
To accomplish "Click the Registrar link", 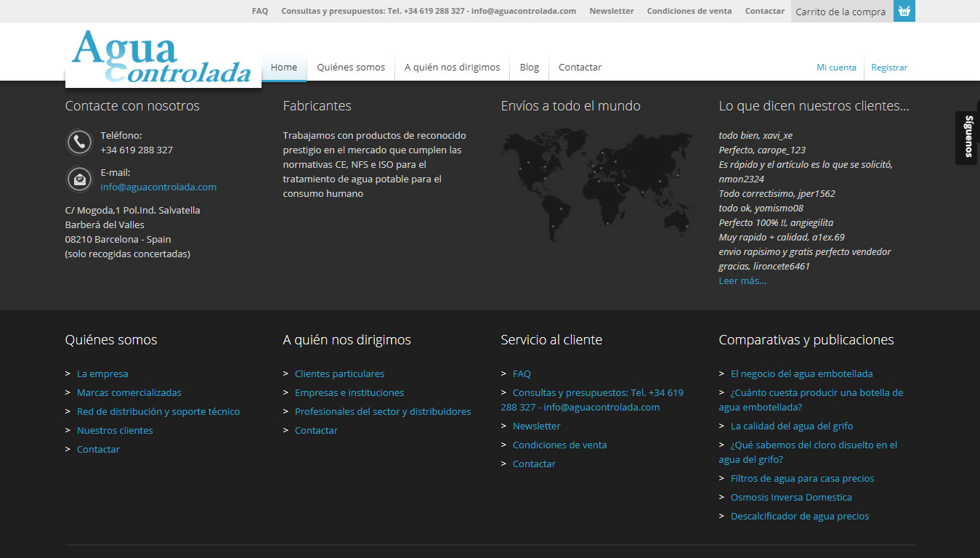I will click(x=889, y=68).
